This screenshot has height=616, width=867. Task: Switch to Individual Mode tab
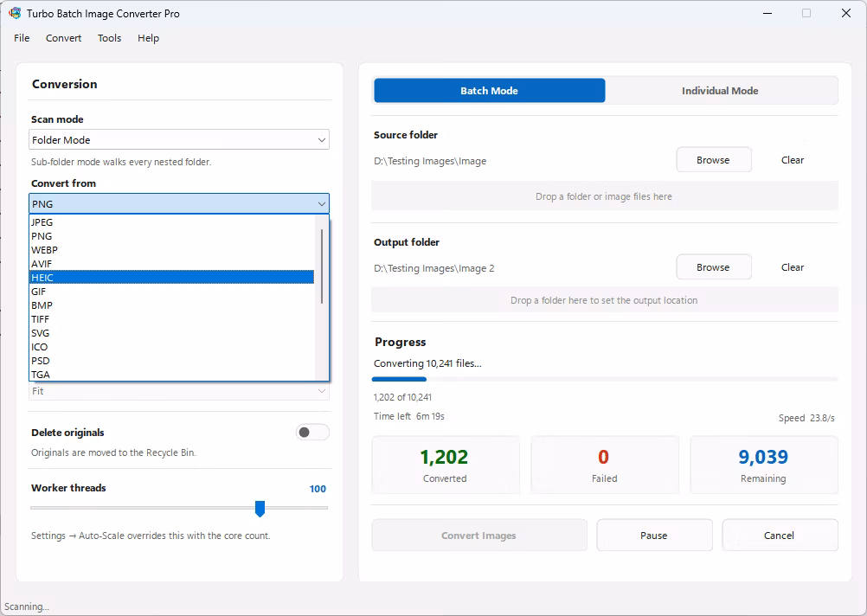click(720, 91)
